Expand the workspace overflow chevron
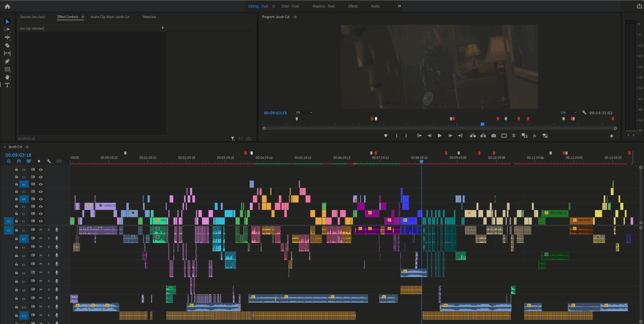644x324 pixels. pos(399,6)
